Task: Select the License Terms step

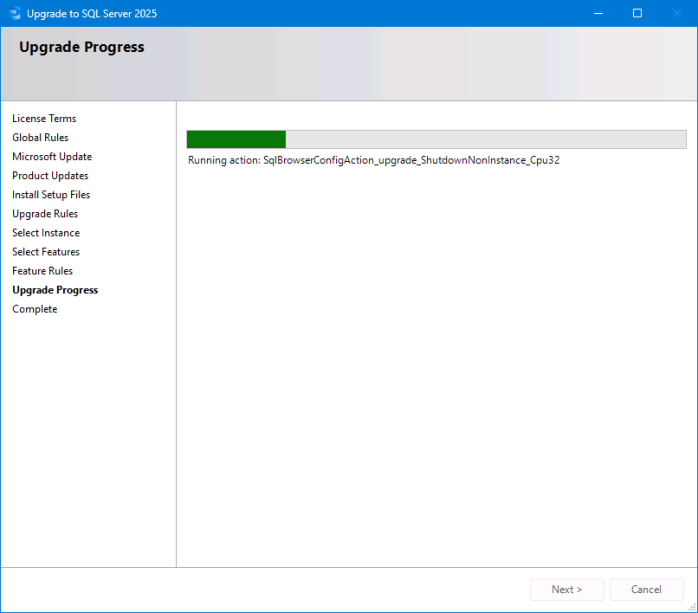Action: [44, 118]
